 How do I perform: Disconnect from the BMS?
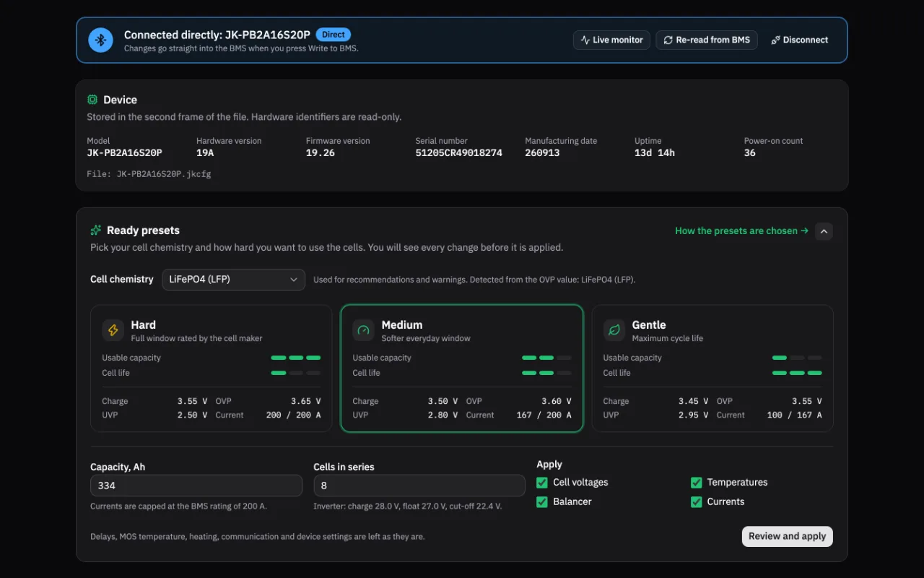pyautogui.click(x=800, y=40)
